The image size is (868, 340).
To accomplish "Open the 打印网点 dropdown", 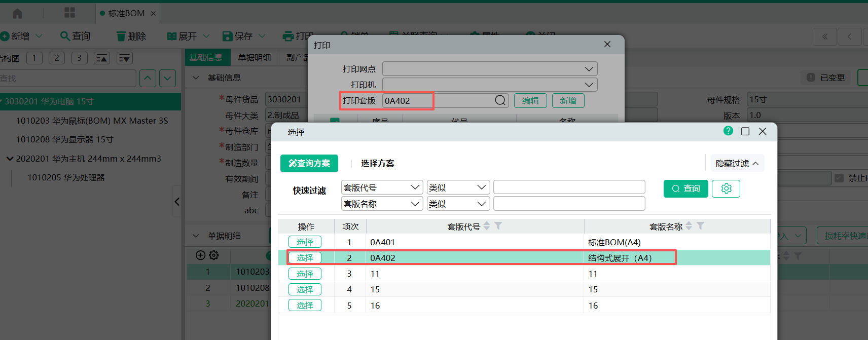I will pyautogui.click(x=489, y=69).
